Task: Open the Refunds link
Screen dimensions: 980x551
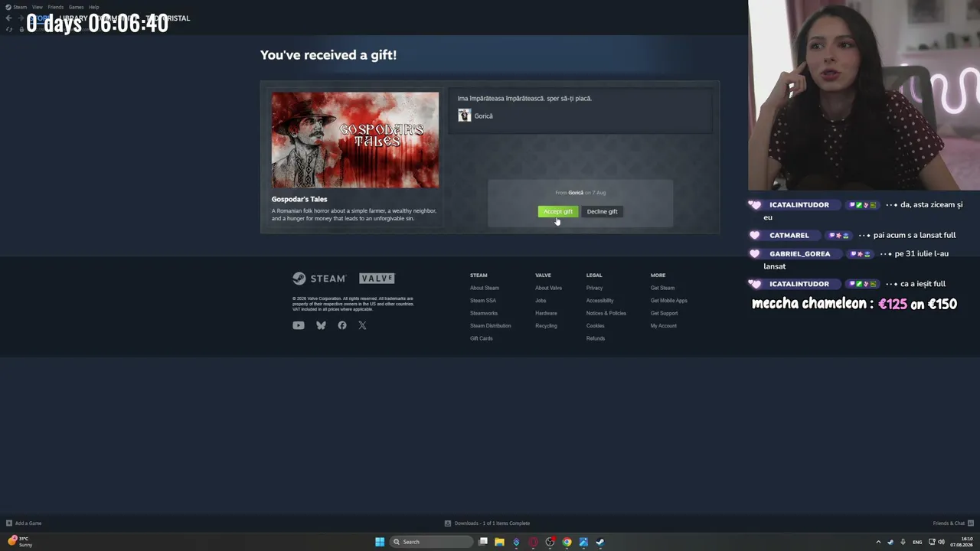Action: pos(596,338)
